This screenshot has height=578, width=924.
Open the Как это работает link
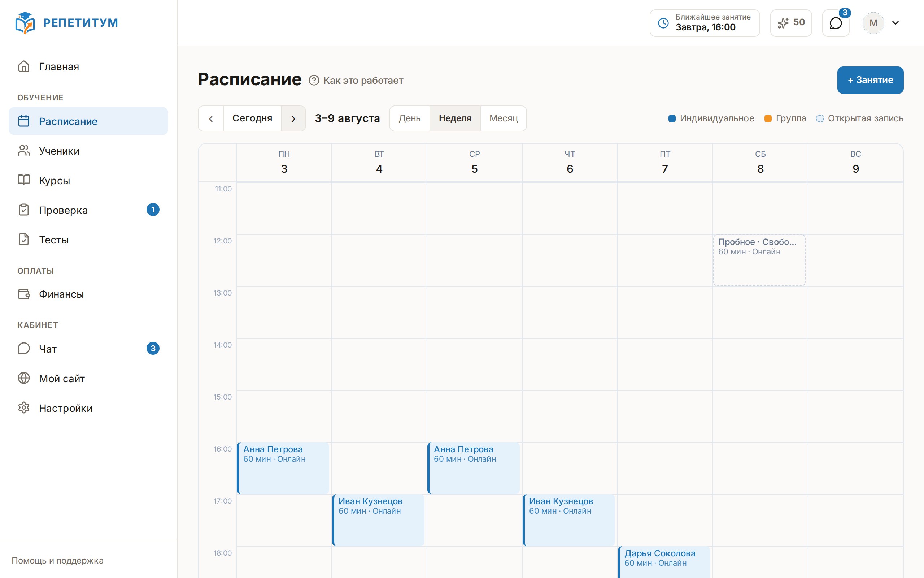pos(363,80)
